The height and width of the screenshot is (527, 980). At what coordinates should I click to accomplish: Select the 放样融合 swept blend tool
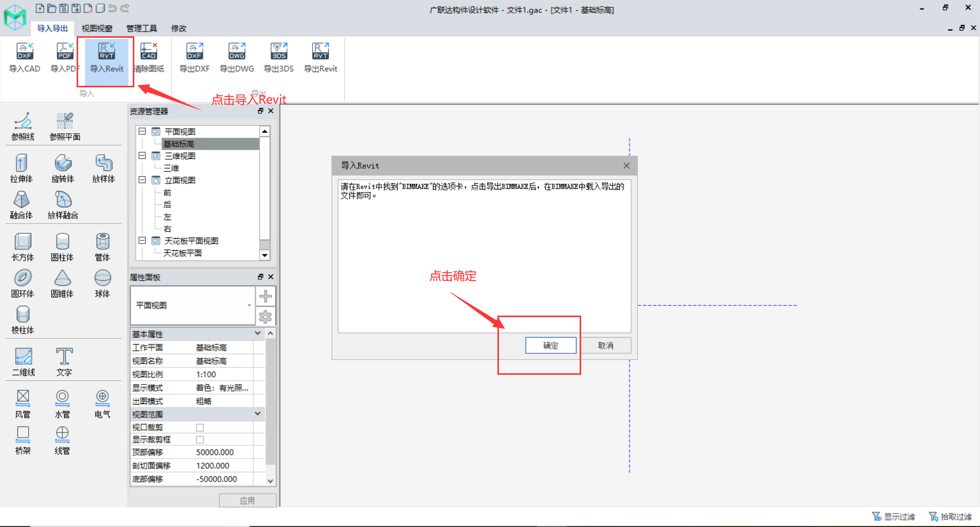coord(63,205)
